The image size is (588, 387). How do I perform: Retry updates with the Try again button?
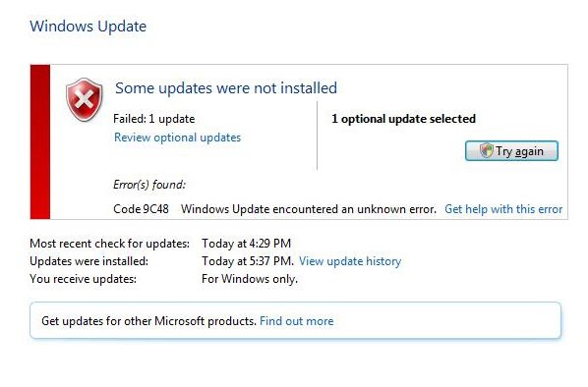click(511, 151)
